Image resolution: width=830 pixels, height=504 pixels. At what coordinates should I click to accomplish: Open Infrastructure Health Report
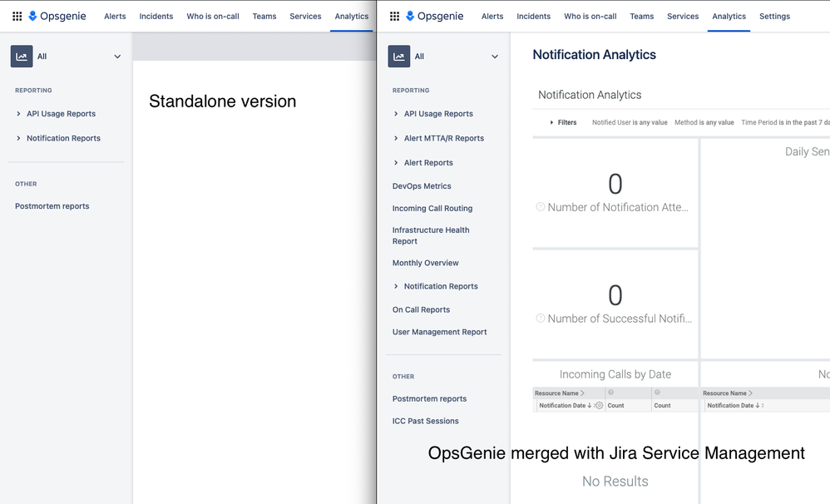(x=431, y=235)
